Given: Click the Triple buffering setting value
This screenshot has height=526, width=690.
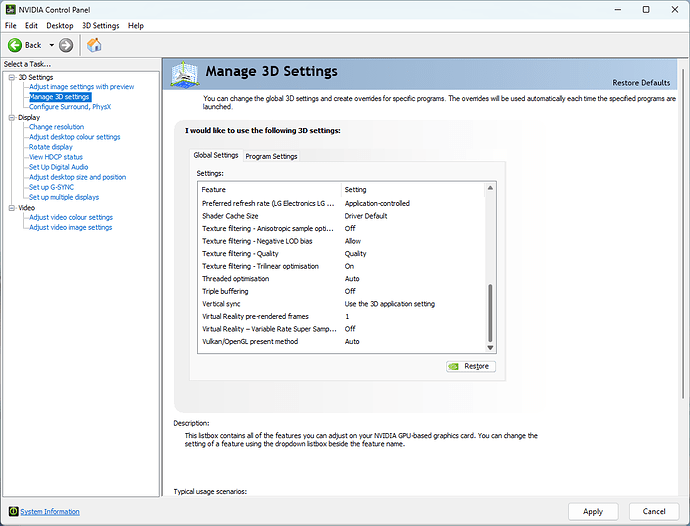Looking at the screenshot, I should pos(351,291).
